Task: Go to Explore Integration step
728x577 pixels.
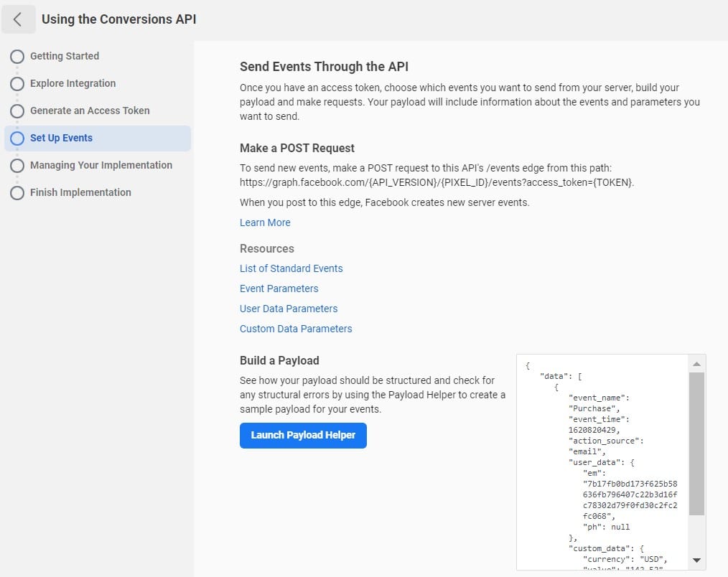Action: pyautogui.click(x=73, y=83)
